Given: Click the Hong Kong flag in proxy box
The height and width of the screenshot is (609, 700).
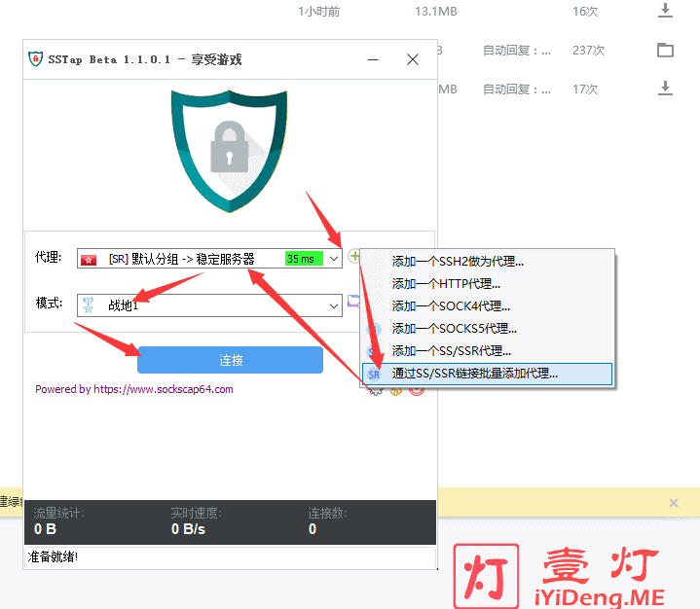Looking at the screenshot, I should [89, 259].
